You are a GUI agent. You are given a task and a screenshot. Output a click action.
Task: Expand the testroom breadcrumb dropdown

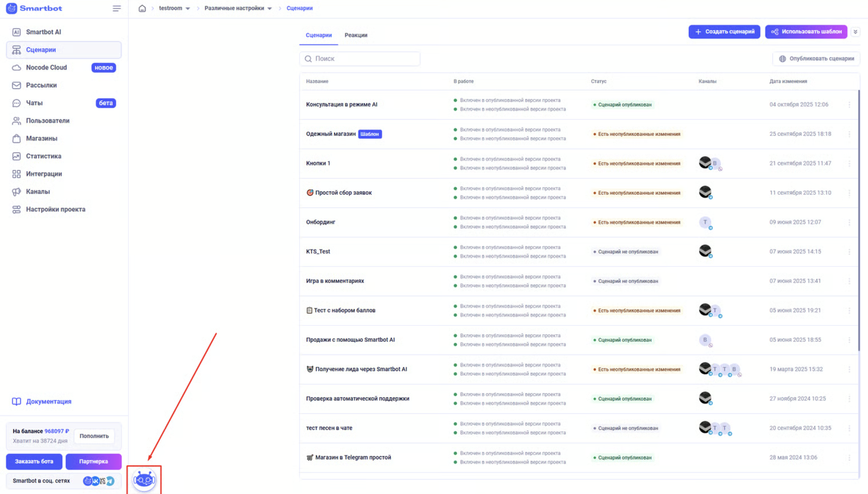click(x=188, y=8)
